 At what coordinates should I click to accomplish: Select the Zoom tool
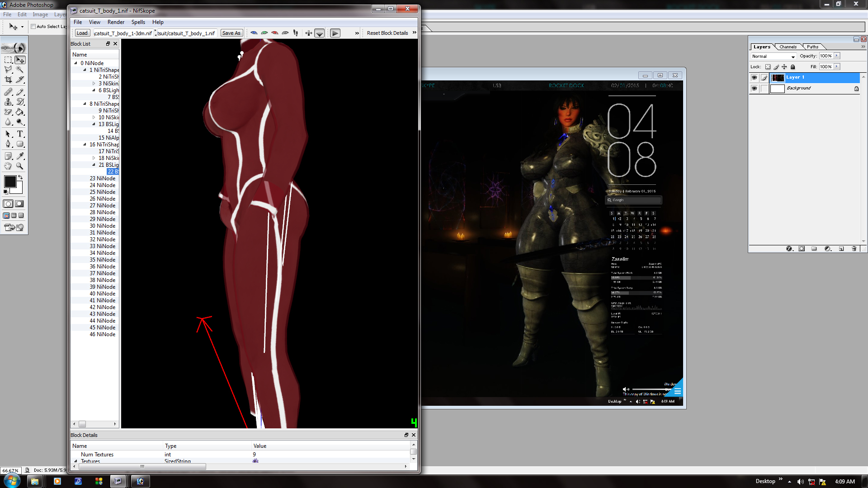click(x=20, y=166)
